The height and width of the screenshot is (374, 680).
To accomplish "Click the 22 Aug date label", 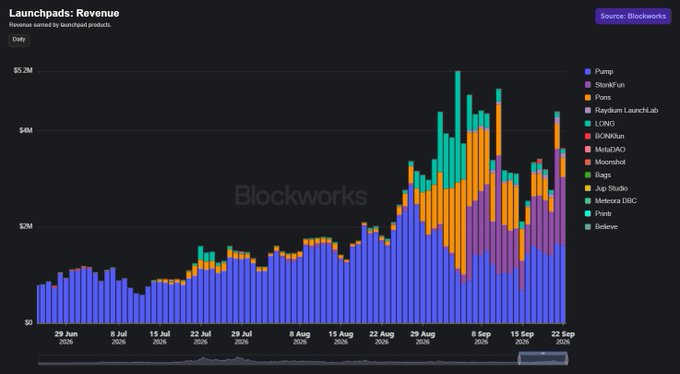I will click(x=382, y=335).
